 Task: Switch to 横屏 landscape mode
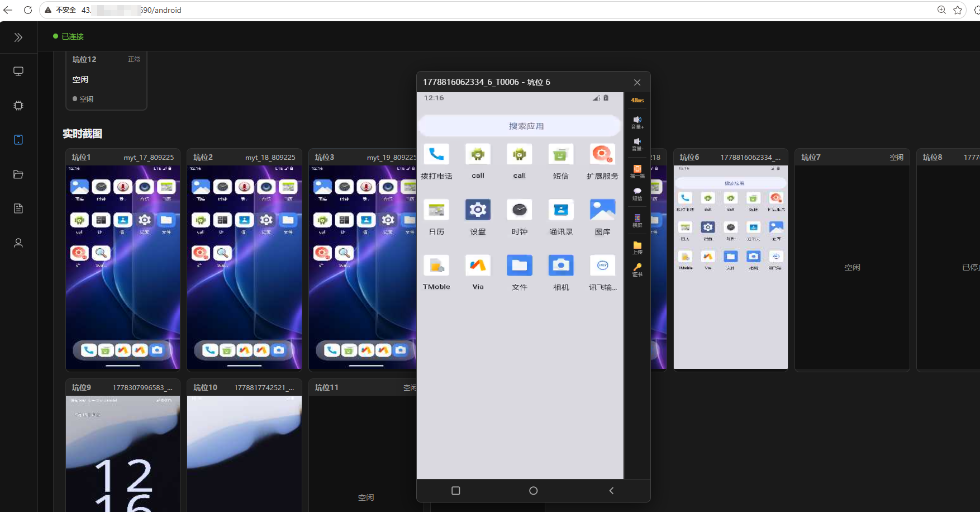[638, 221]
